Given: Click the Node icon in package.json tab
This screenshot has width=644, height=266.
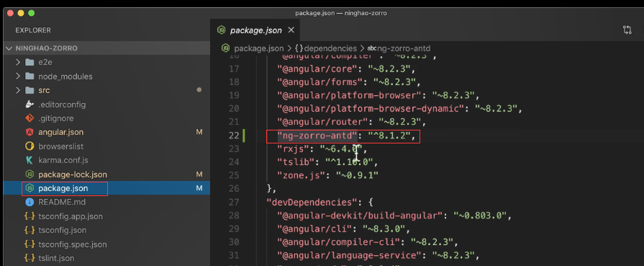Looking at the screenshot, I should tap(222, 30).
